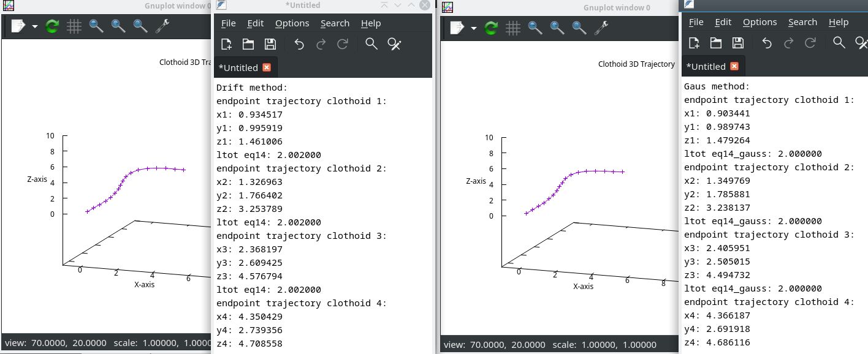
Task: Apply next zoom in left Gnuplot window
Action: [118, 26]
